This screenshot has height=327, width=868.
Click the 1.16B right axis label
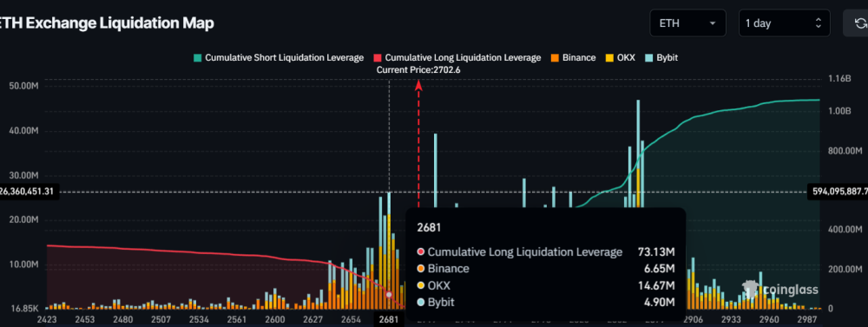[x=839, y=79]
